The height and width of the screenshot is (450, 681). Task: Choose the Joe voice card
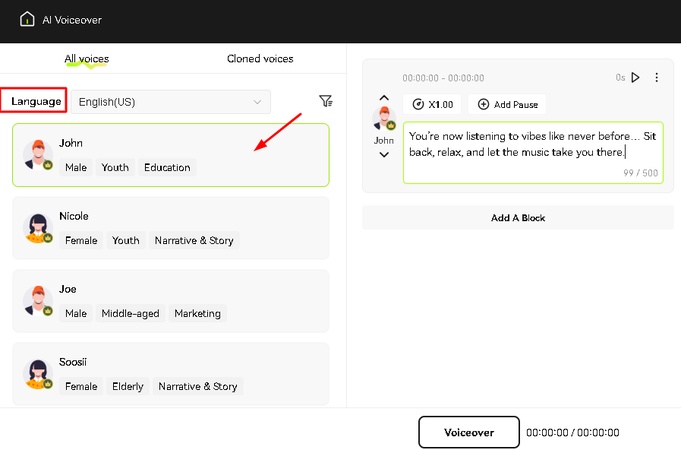pyautogui.click(x=170, y=301)
